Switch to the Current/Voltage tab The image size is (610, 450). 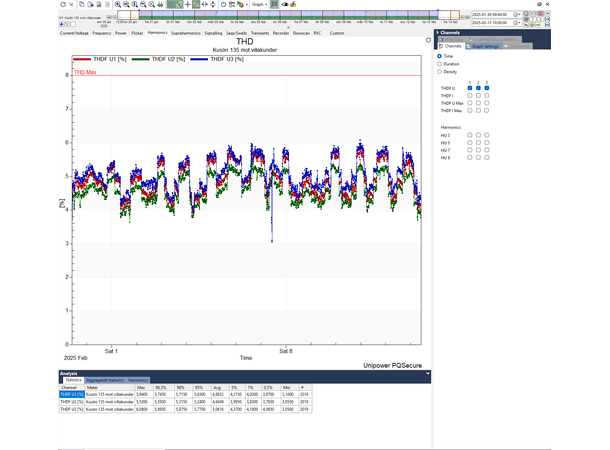pos(74,33)
